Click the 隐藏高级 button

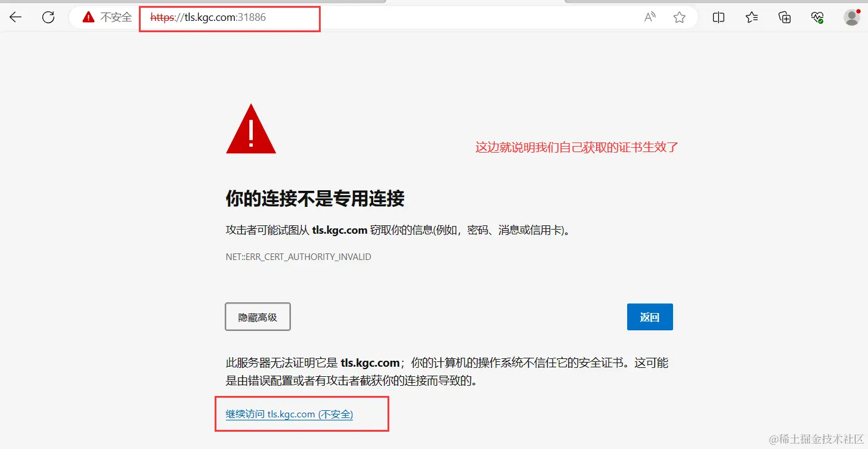(258, 317)
